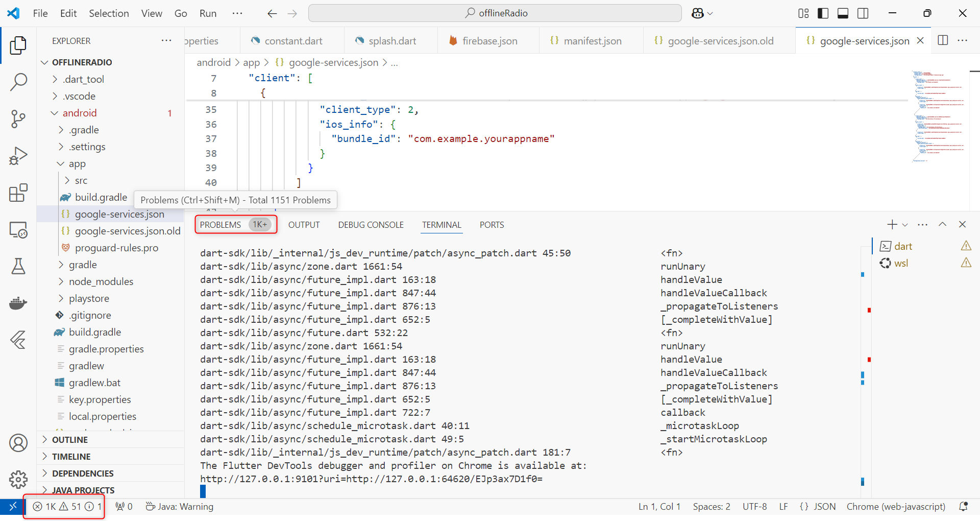Change language mode JSON in status bar
980x521 pixels.
pos(818,506)
